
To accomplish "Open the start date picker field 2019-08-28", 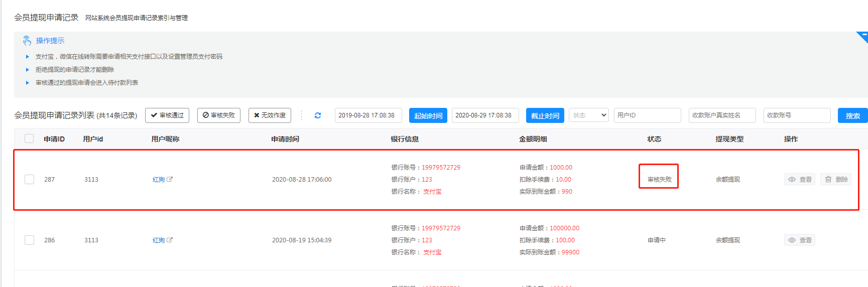I will coord(368,115).
